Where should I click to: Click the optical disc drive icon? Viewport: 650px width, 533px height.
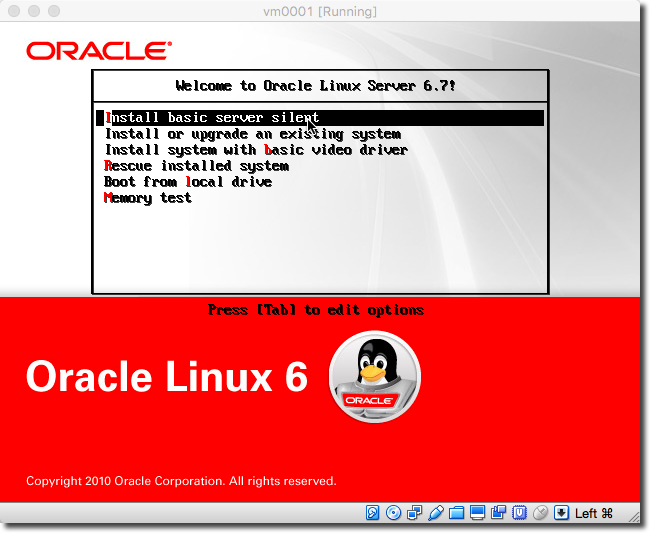point(393,513)
